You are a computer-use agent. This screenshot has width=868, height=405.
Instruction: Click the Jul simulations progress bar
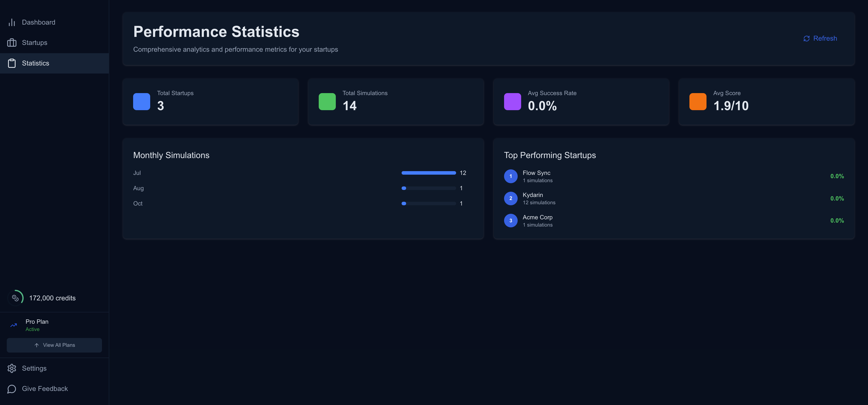[x=429, y=173]
